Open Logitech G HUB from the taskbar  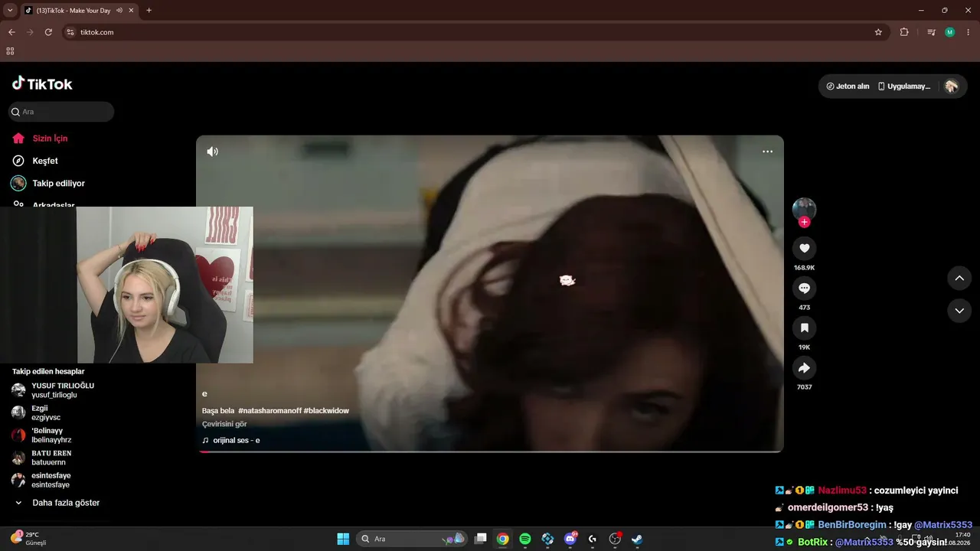coord(593,539)
